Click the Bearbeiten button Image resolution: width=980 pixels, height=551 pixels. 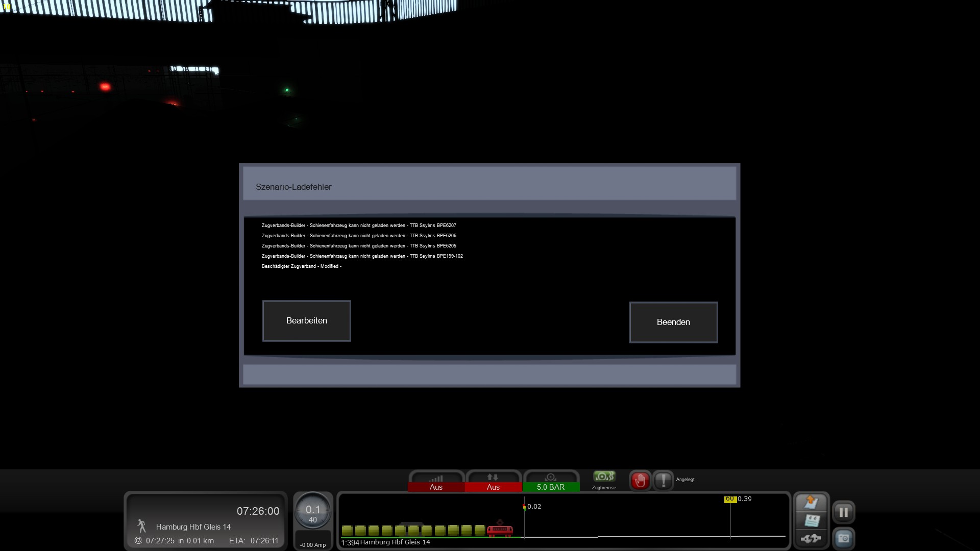306,320
